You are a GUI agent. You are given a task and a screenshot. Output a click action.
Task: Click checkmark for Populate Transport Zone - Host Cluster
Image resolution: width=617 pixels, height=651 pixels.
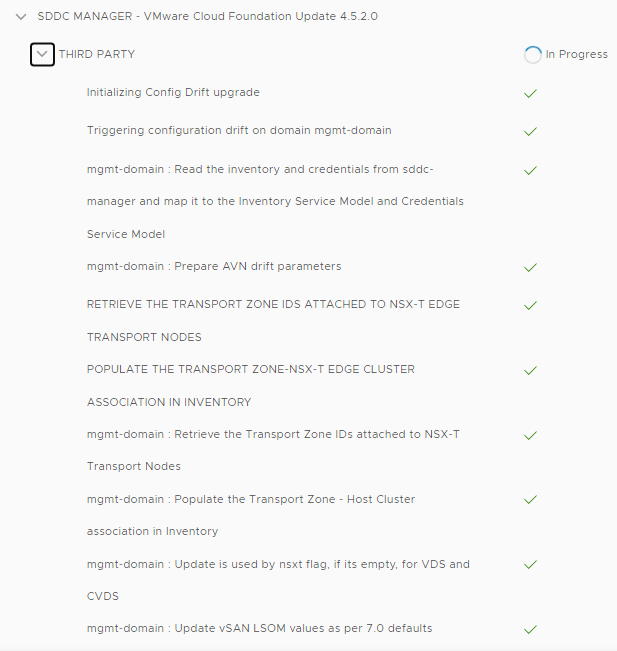(x=531, y=499)
